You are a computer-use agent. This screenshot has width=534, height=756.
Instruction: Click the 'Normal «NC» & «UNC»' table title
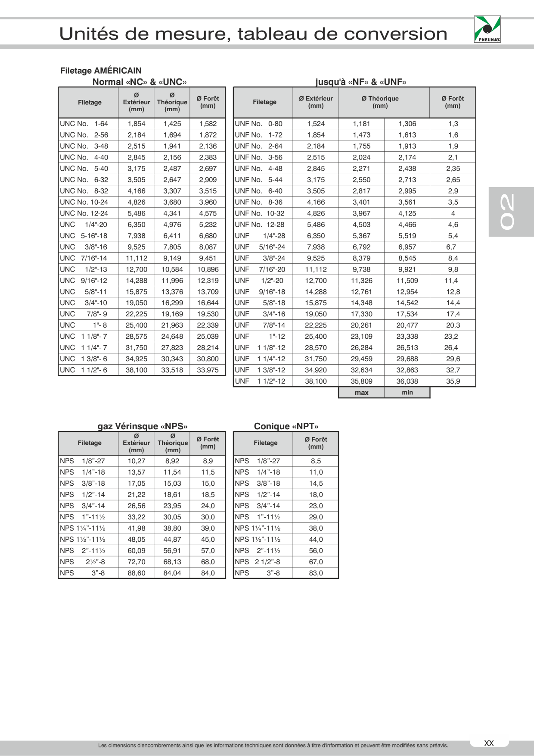[x=140, y=82]
